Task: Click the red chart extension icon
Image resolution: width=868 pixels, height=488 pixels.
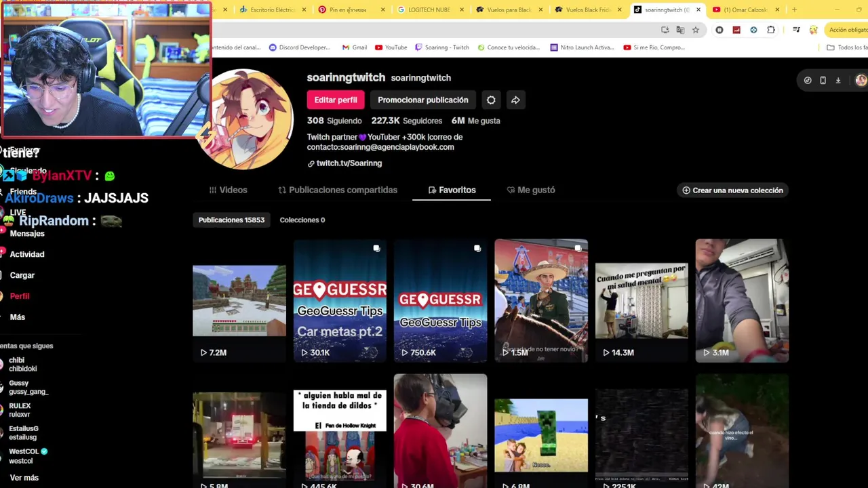Action: [736, 30]
